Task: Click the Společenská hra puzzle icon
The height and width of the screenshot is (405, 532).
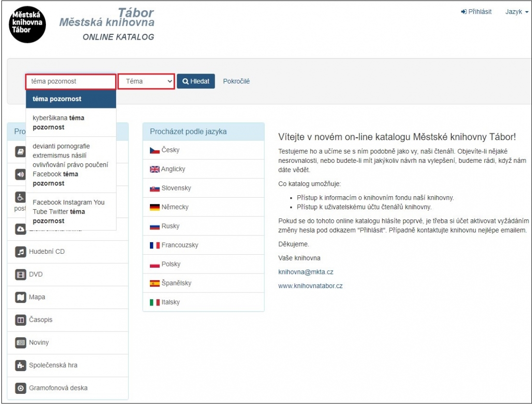Action: pyautogui.click(x=20, y=365)
